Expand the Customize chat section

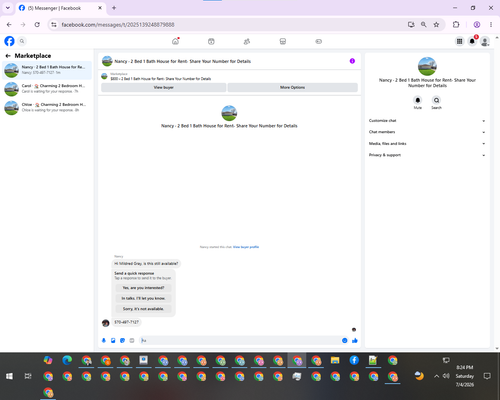click(427, 121)
